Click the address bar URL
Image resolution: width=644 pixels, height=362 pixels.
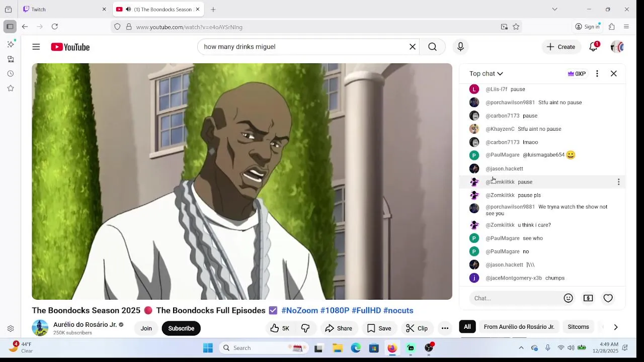189,27
